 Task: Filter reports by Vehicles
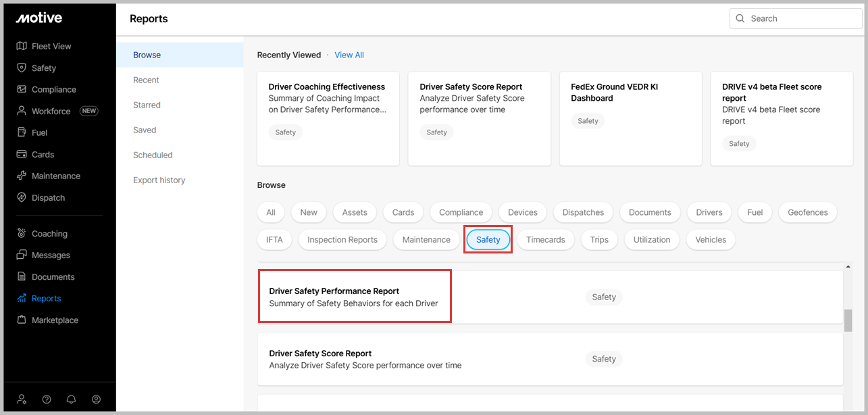click(711, 239)
